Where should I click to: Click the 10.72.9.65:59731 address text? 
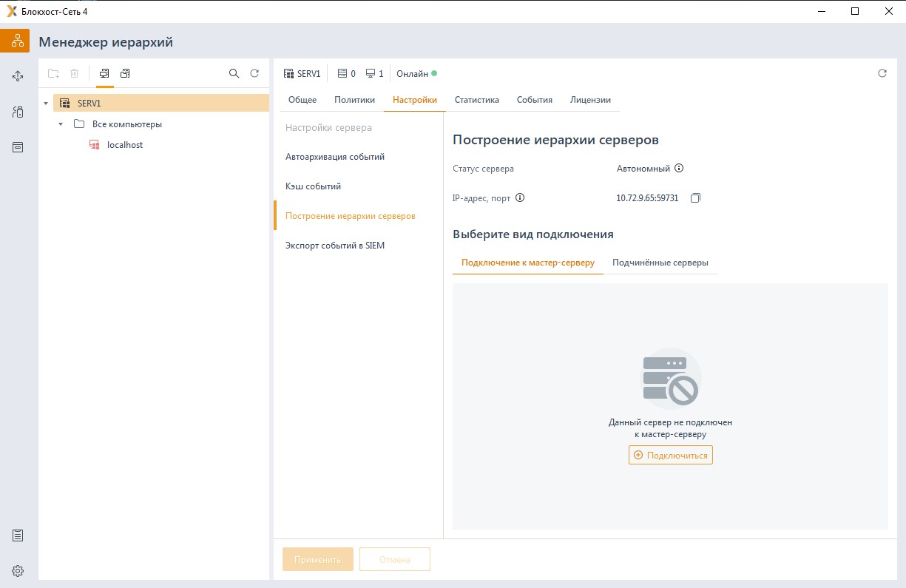(647, 198)
